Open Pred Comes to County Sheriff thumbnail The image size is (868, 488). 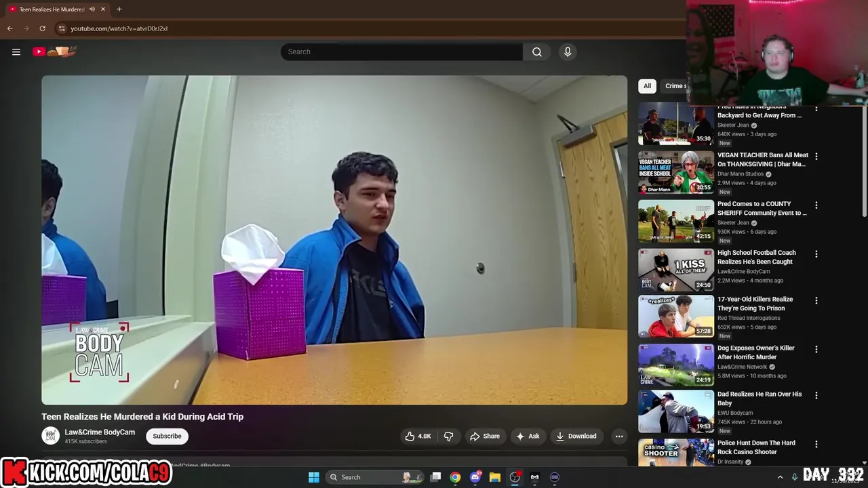pos(676,221)
